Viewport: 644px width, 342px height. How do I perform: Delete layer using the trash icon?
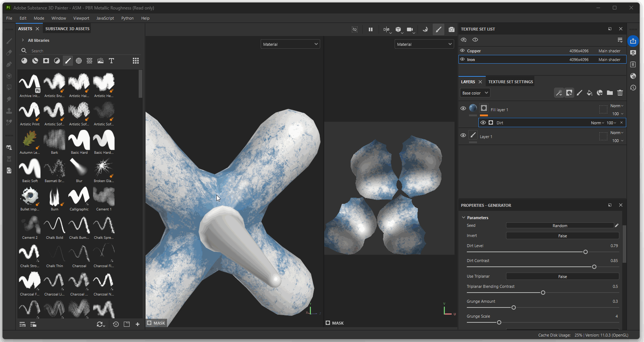click(x=620, y=93)
